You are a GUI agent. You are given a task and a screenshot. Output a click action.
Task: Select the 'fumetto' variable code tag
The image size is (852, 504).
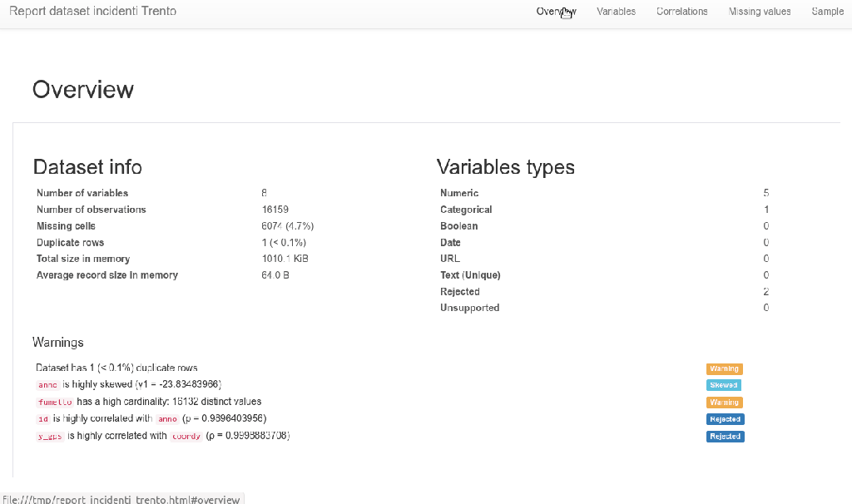click(x=55, y=403)
